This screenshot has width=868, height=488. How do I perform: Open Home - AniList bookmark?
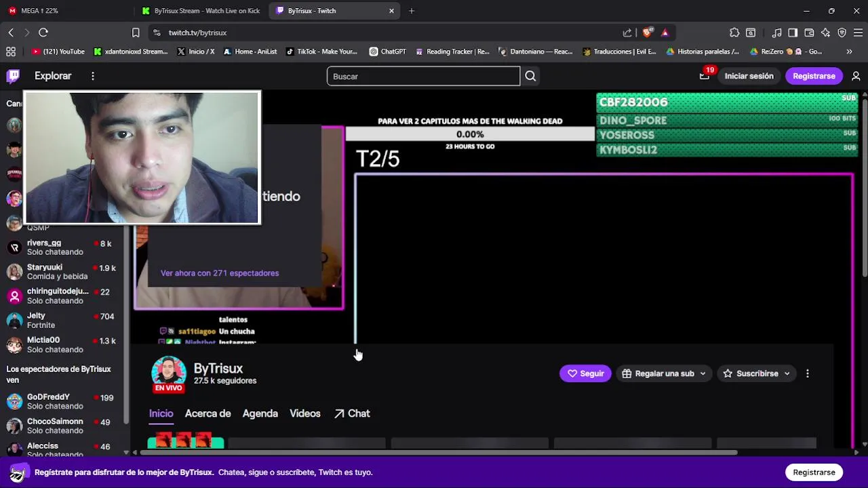pos(250,52)
